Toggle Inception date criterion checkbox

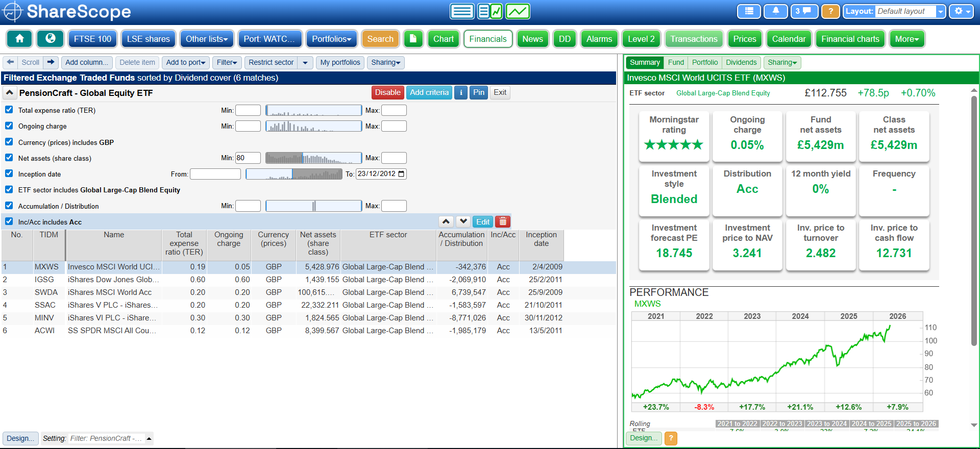tap(9, 173)
